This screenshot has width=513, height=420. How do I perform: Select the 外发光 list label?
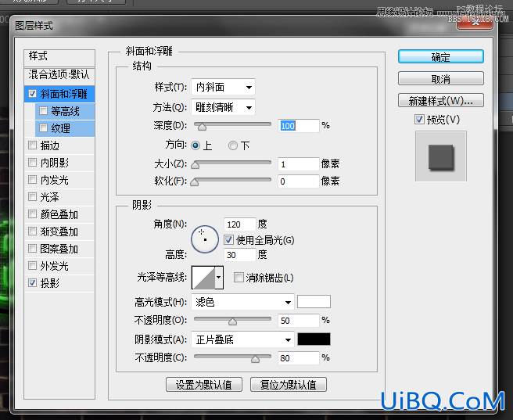click(x=54, y=266)
